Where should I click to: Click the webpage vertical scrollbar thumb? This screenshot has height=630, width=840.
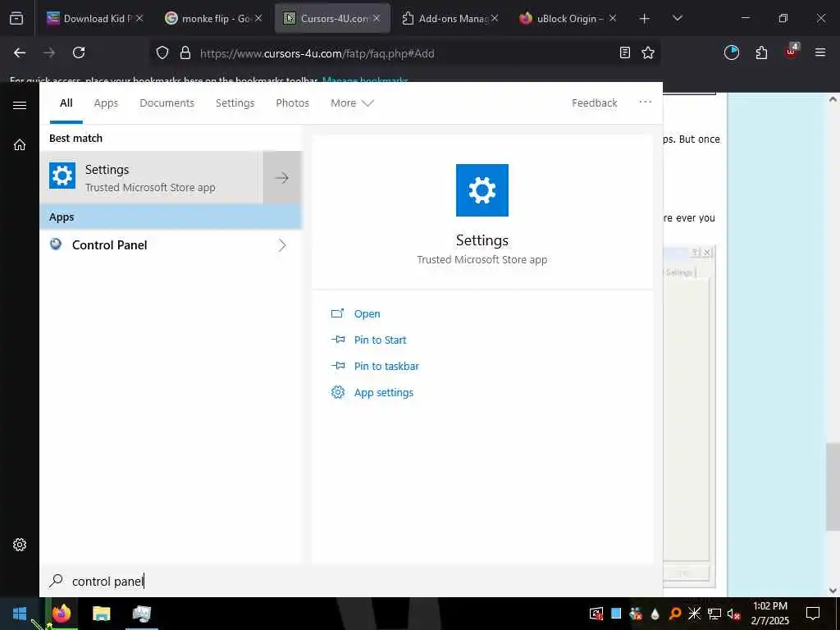pyautogui.click(x=833, y=486)
